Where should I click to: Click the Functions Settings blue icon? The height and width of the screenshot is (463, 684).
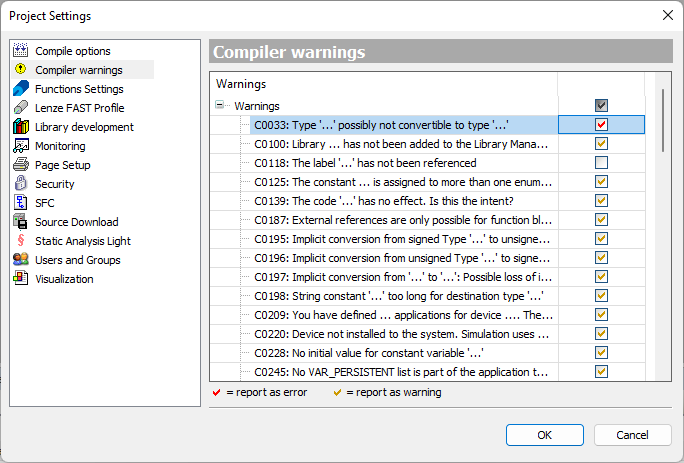click(x=21, y=89)
